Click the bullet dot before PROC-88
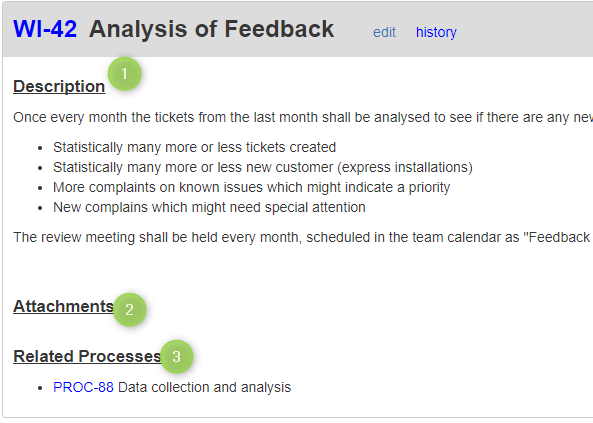This screenshot has width=593, height=423. [40, 388]
